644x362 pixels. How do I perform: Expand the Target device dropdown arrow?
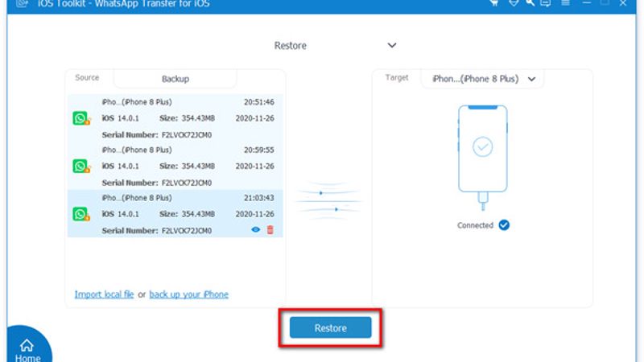click(x=531, y=79)
